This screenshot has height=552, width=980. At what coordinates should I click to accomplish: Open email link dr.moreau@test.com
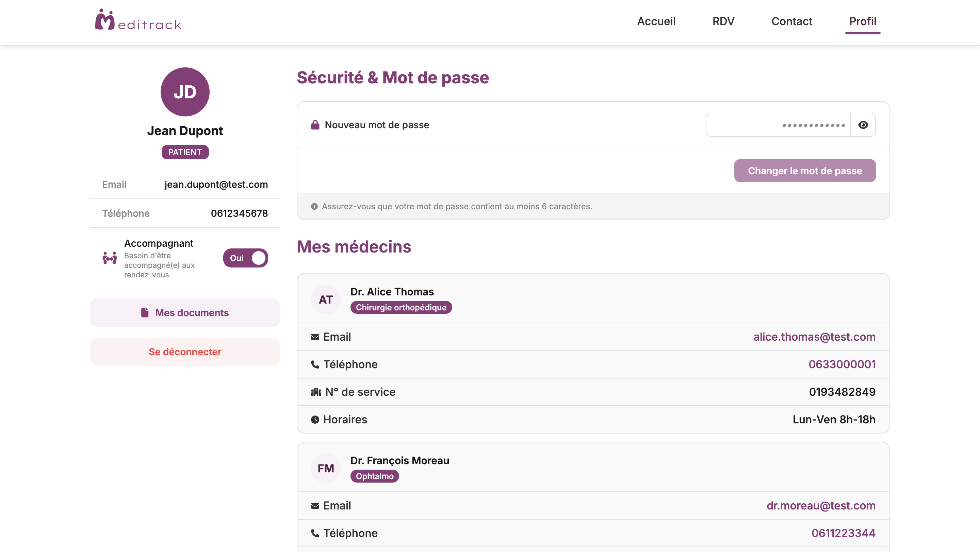[x=821, y=506]
